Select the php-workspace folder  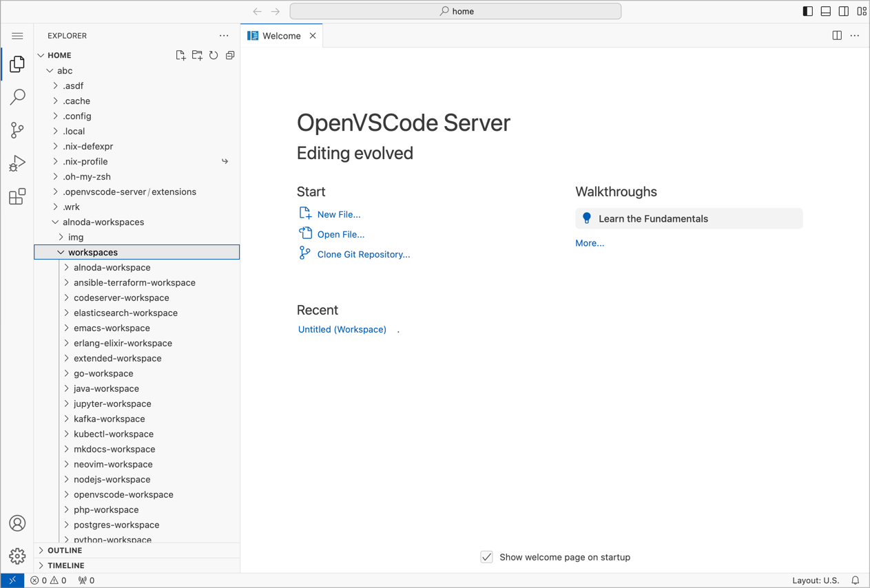pos(137,510)
